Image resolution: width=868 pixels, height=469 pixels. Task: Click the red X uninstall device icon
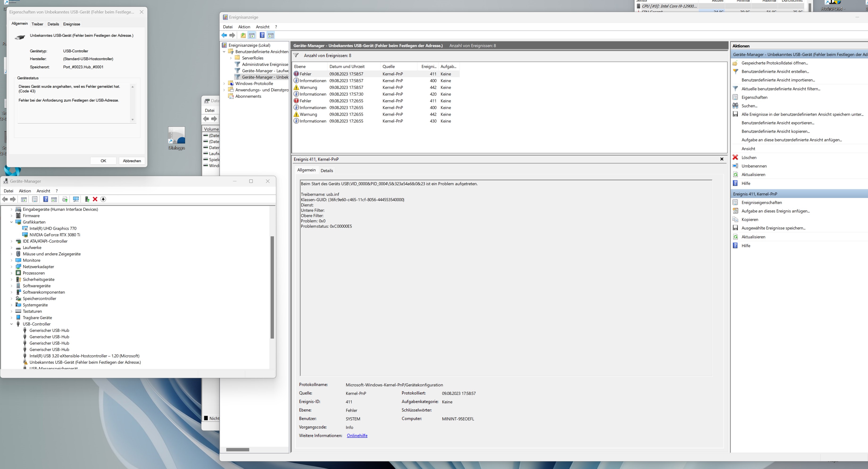[x=95, y=199]
